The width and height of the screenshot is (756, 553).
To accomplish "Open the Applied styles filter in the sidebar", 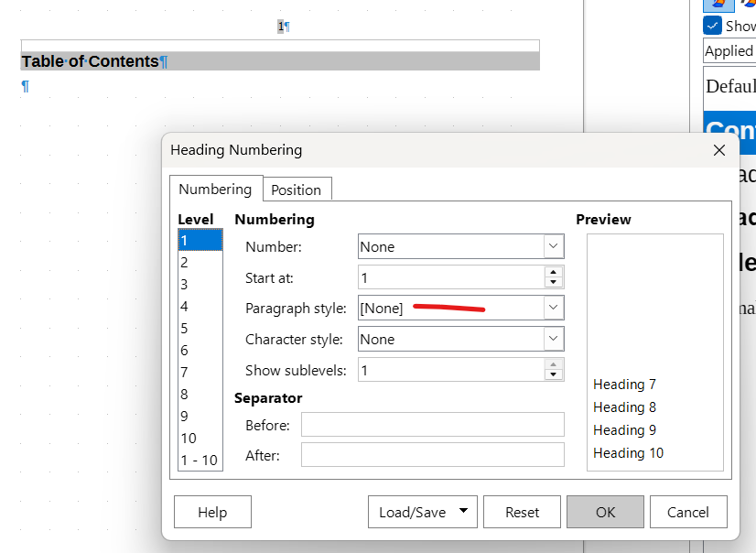I will coord(729,51).
